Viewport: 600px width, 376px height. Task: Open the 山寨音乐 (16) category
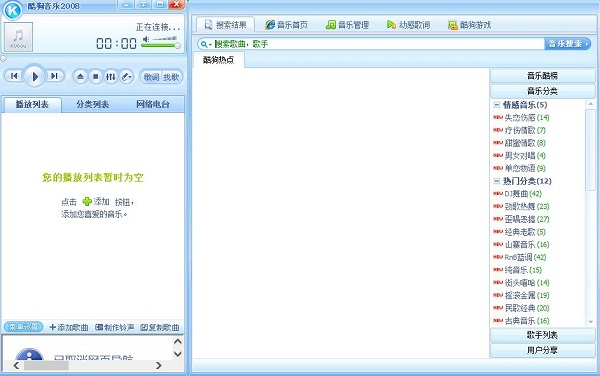tap(527, 244)
